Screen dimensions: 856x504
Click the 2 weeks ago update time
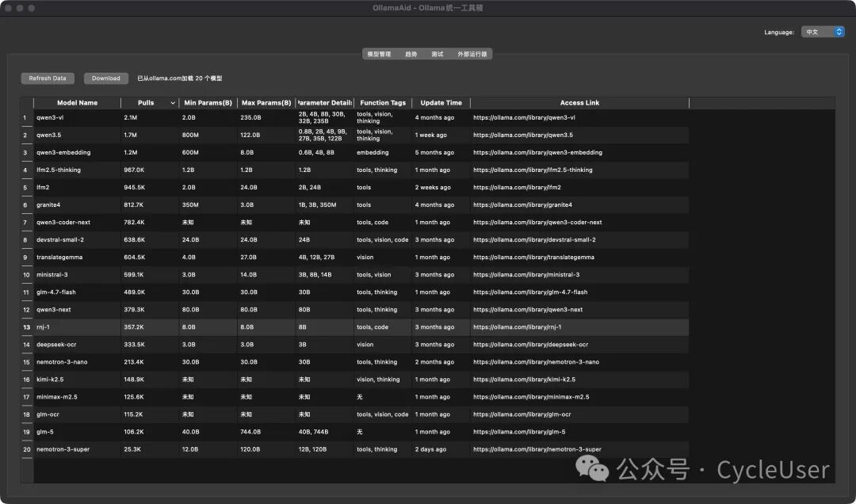coord(433,187)
